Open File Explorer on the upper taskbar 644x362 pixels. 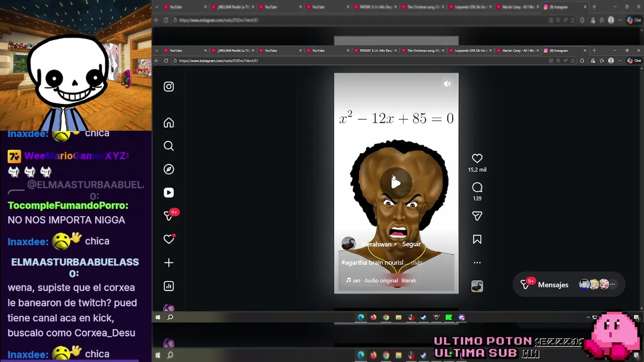point(398,317)
